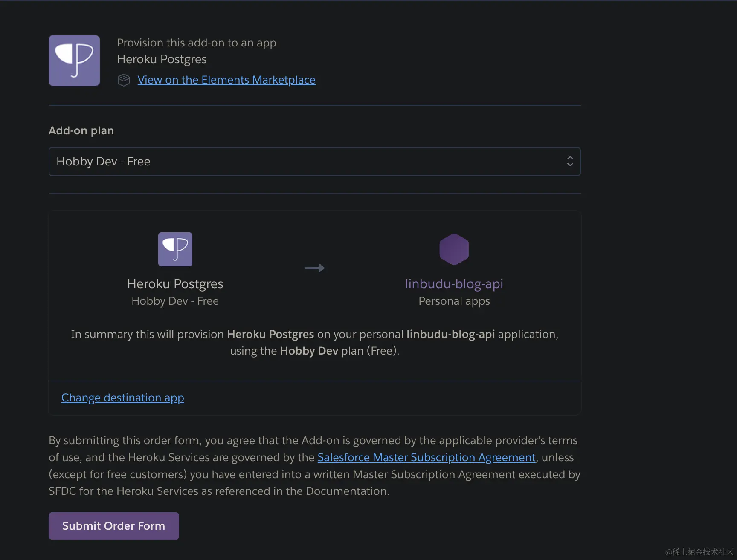The height and width of the screenshot is (560, 737).
Task: Click Change destination app link
Action: tap(123, 398)
